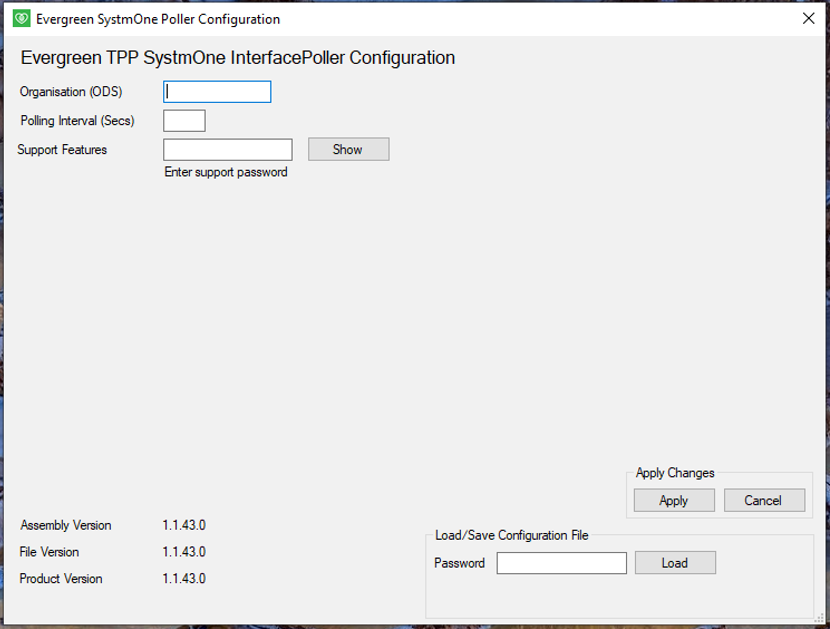830x629 pixels.
Task: Click the Apply button
Action: [x=674, y=500]
